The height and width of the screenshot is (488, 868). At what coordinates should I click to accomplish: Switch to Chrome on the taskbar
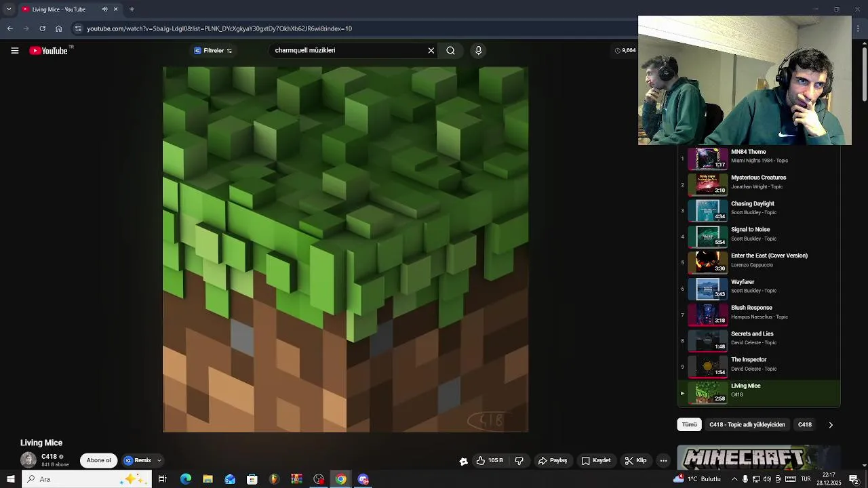coord(341,479)
